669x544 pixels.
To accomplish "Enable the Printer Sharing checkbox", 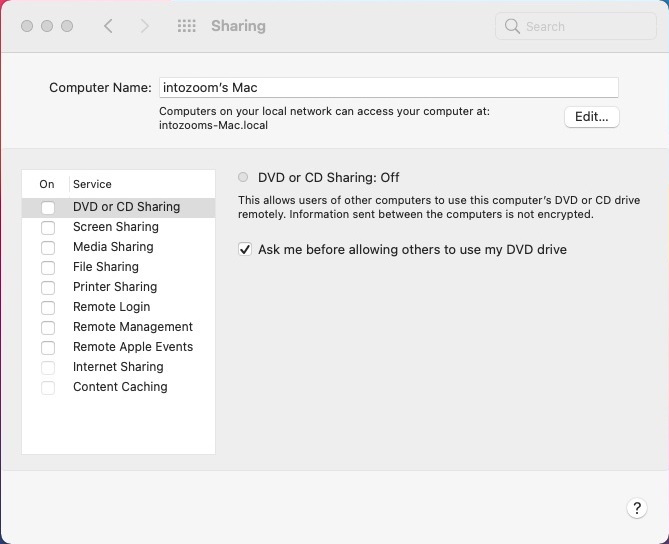I will (x=48, y=288).
